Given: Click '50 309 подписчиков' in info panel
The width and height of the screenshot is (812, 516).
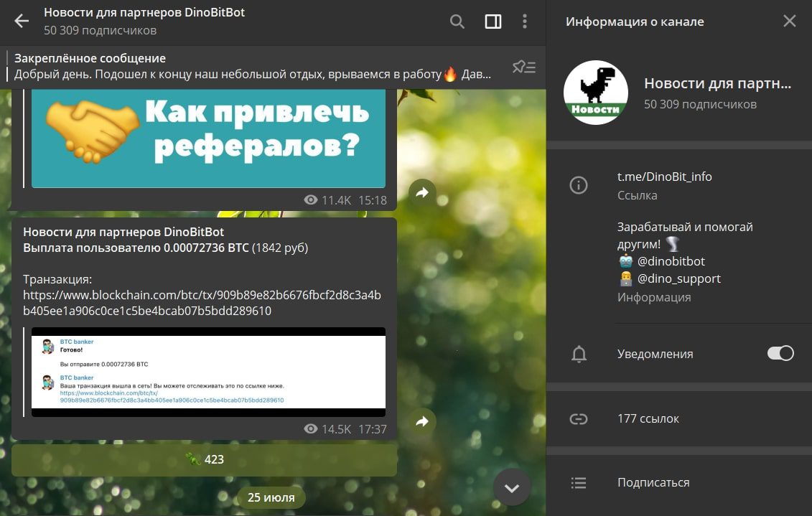Looking at the screenshot, I should 700,104.
